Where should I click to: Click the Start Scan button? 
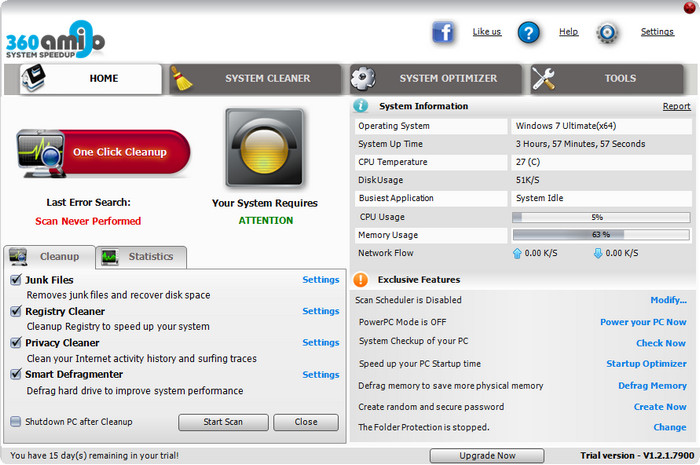(x=223, y=422)
